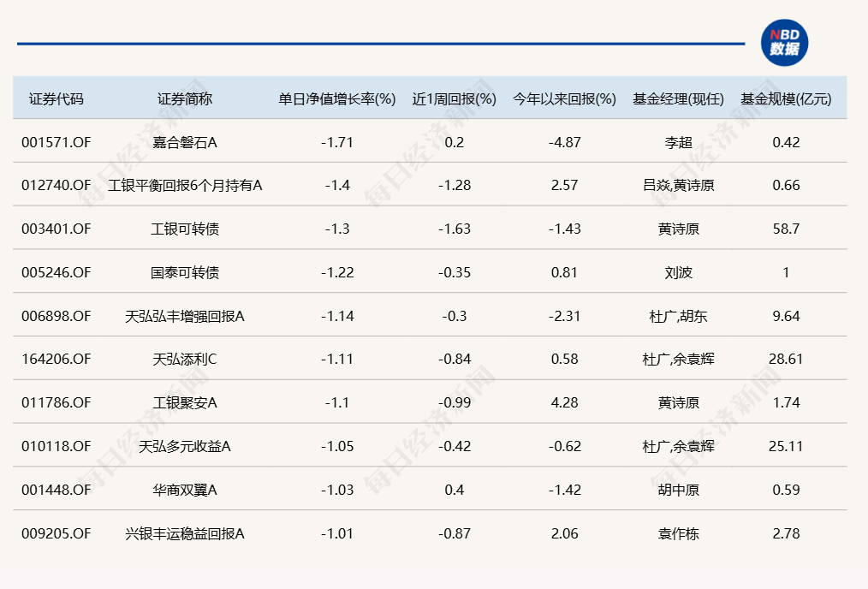Click weekly return value -0.99
Image resolution: width=868 pixels, height=589 pixels.
pyautogui.click(x=455, y=402)
